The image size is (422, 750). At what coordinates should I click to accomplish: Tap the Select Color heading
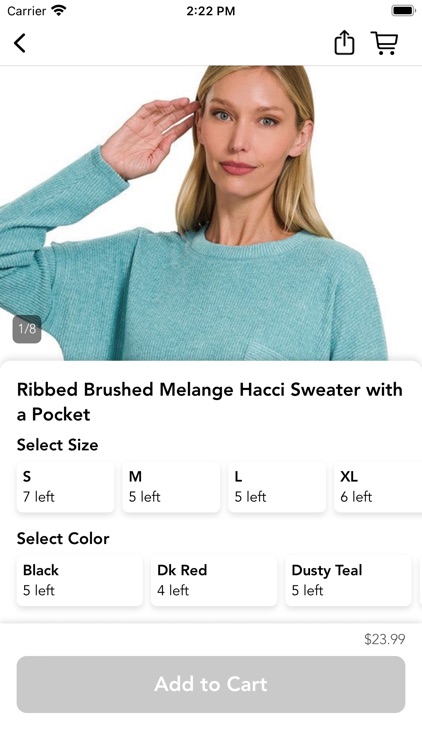pos(63,539)
